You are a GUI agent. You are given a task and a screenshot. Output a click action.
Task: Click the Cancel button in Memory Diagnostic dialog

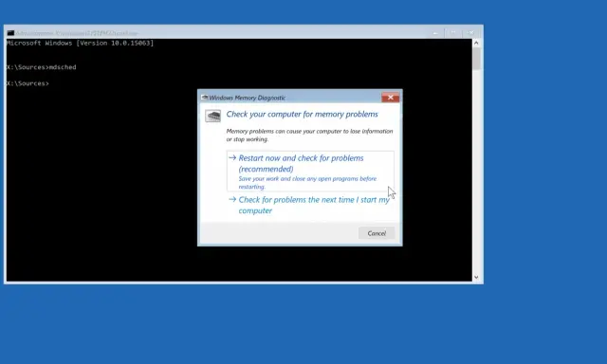pos(377,233)
